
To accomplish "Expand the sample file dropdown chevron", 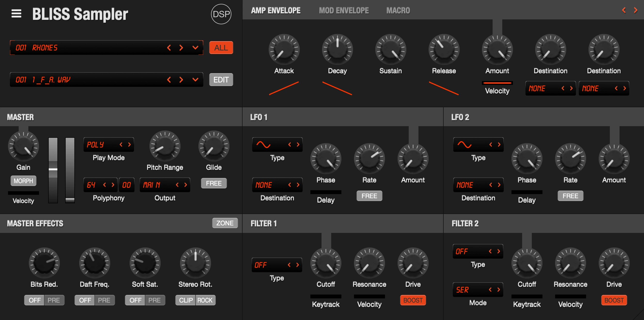I will pos(195,80).
